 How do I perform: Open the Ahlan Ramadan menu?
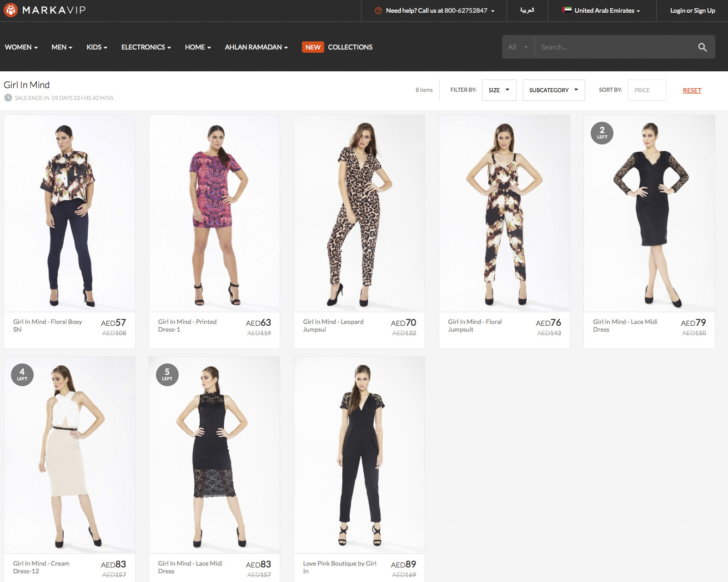click(x=256, y=47)
